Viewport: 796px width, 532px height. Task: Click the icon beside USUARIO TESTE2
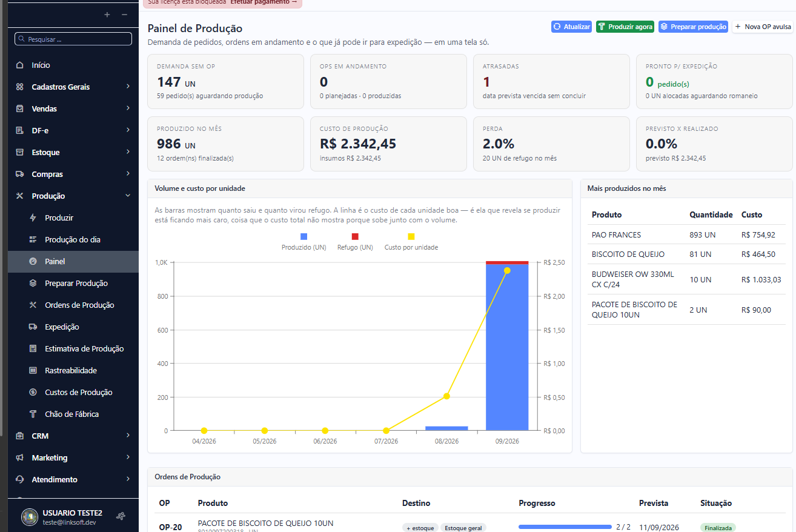(x=121, y=517)
